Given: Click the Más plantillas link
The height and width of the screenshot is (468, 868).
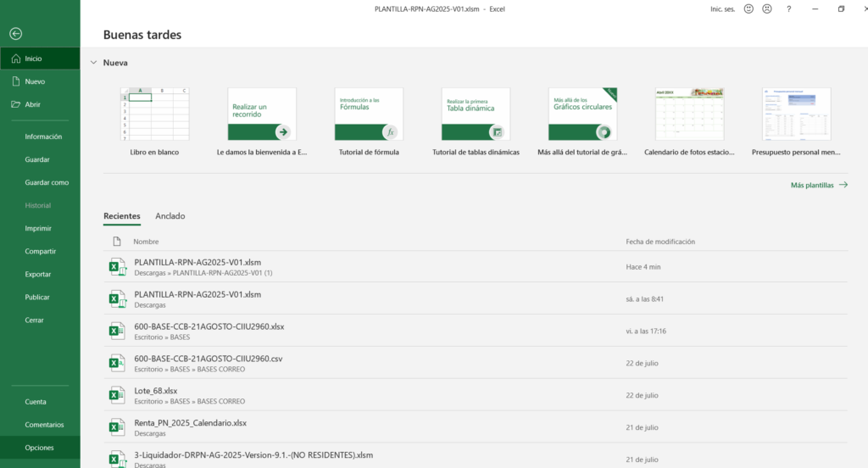Looking at the screenshot, I should click(811, 185).
